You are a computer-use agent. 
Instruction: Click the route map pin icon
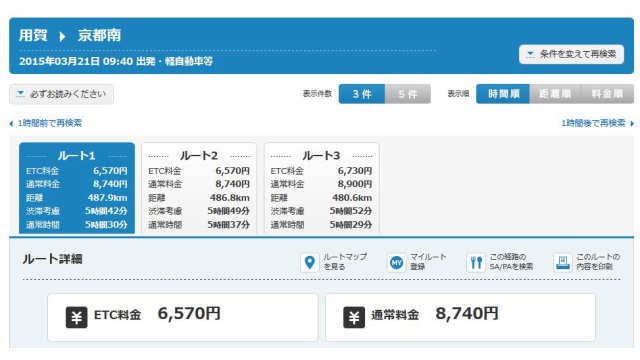pyautogui.click(x=309, y=262)
